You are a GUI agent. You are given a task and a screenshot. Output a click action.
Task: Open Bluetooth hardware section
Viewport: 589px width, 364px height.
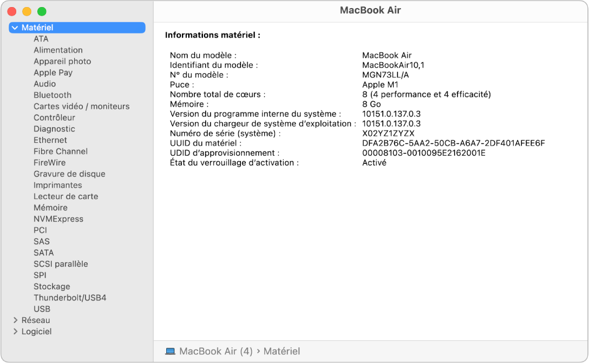tap(53, 95)
